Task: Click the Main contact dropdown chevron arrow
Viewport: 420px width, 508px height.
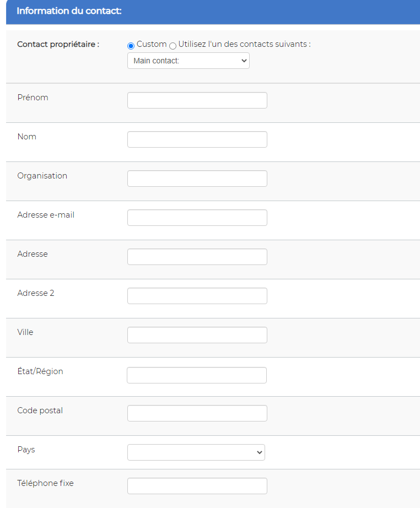Action: click(244, 61)
